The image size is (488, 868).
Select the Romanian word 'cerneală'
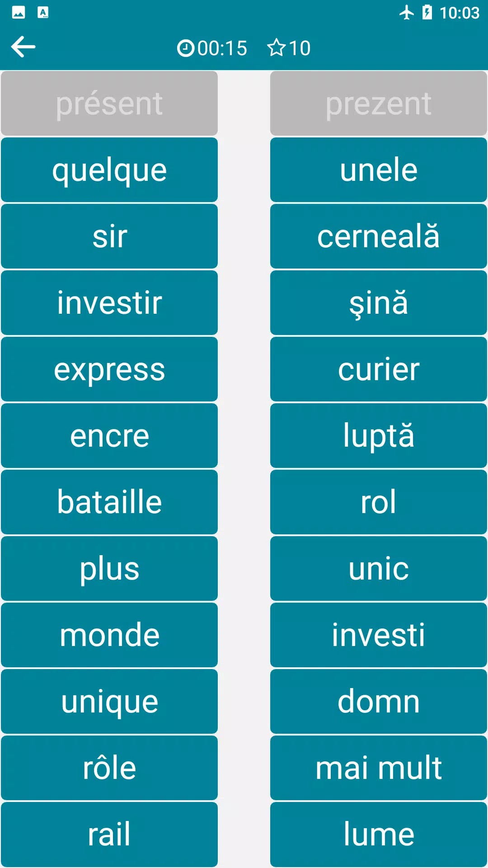pos(379,236)
